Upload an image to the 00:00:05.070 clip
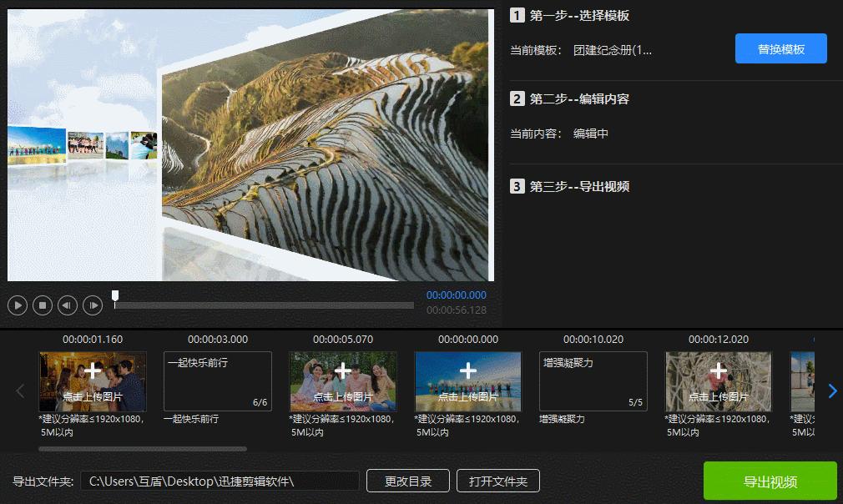 pyautogui.click(x=342, y=370)
